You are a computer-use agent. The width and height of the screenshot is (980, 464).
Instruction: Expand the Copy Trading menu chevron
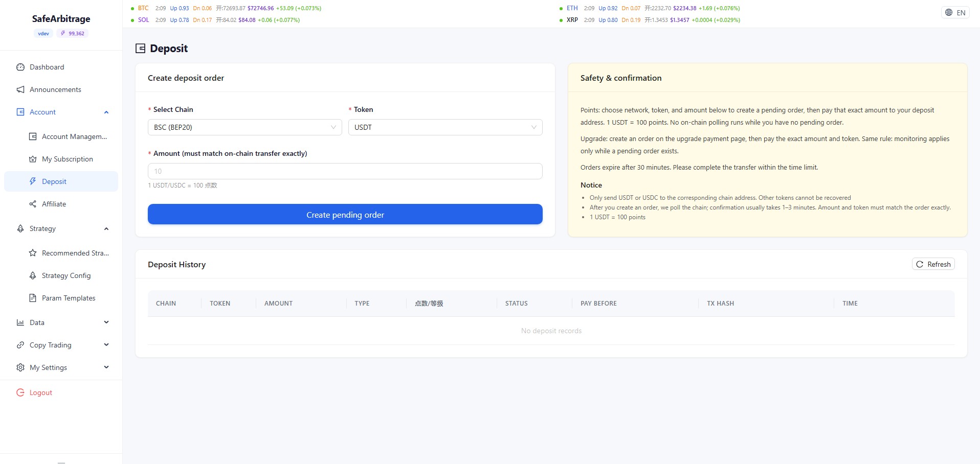(106, 345)
